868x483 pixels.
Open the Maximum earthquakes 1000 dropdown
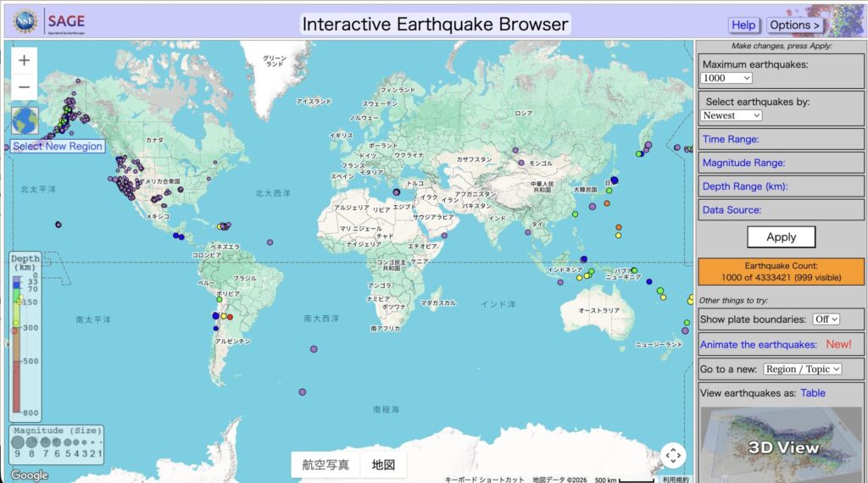pos(726,78)
